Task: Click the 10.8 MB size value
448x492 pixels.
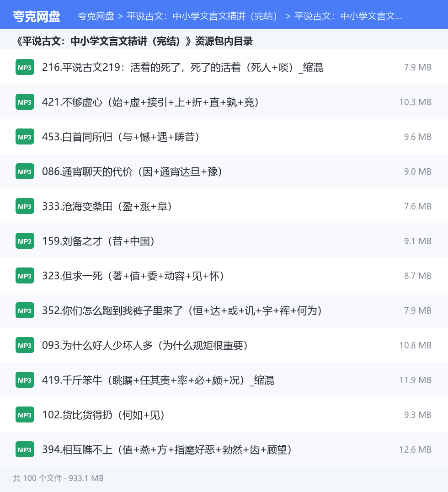Action: (x=415, y=345)
